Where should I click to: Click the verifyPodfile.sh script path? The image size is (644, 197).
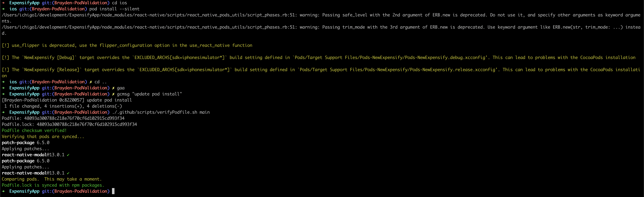point(155,112)
